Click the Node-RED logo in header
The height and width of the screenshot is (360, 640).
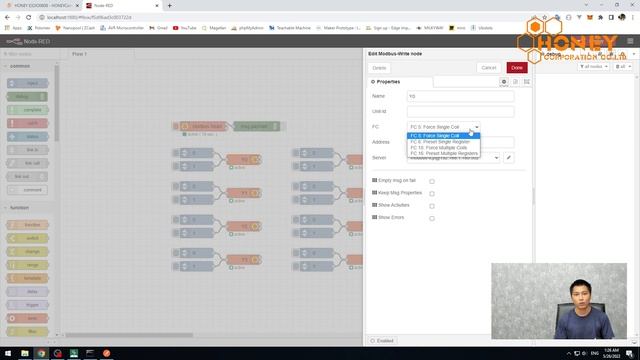point(28,41)
